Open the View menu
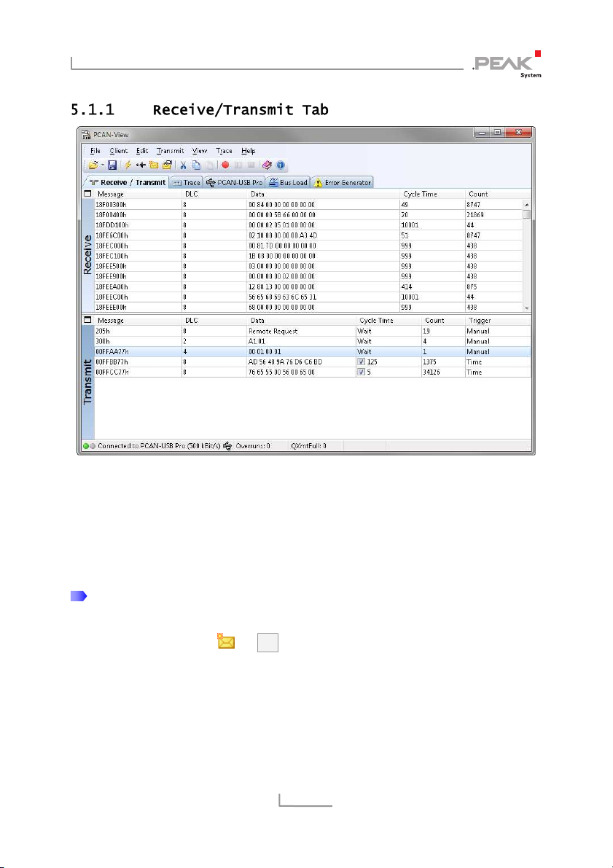613x868 pixels. pos(200,151)
